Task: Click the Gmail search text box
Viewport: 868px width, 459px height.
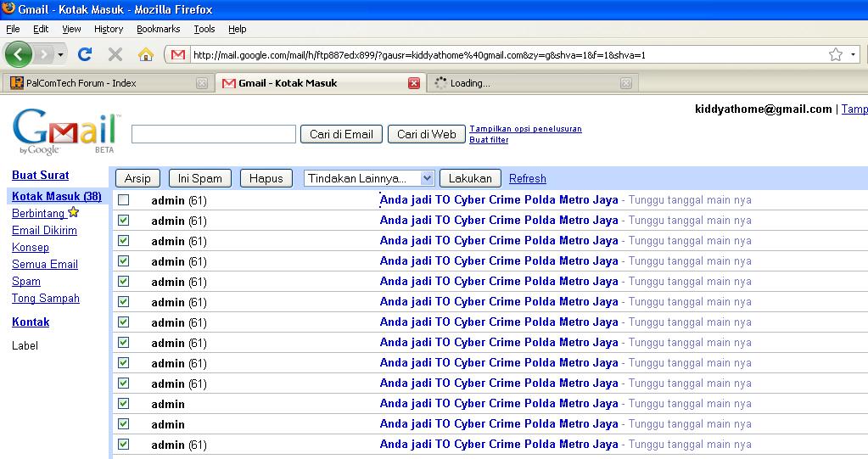Action: [214, 134]
